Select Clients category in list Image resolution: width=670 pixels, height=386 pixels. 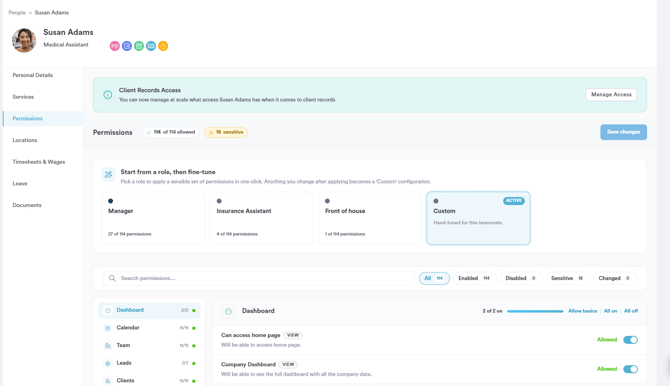[149, 380]
